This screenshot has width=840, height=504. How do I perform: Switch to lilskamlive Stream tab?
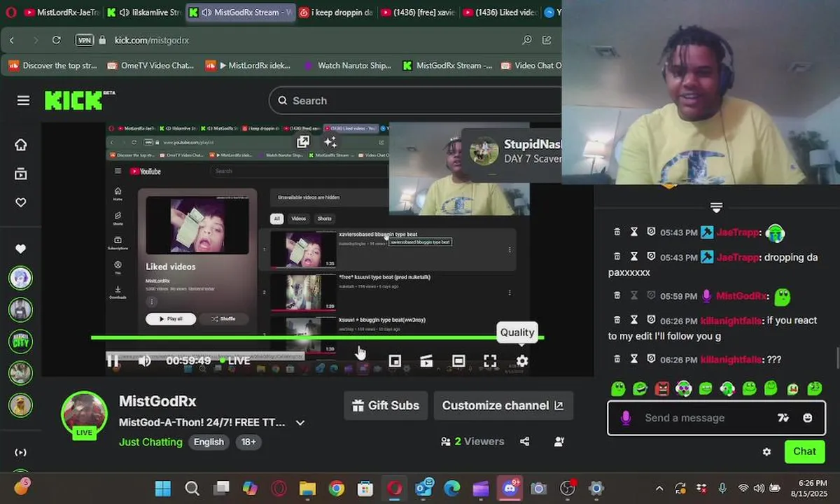click(144, 12)
